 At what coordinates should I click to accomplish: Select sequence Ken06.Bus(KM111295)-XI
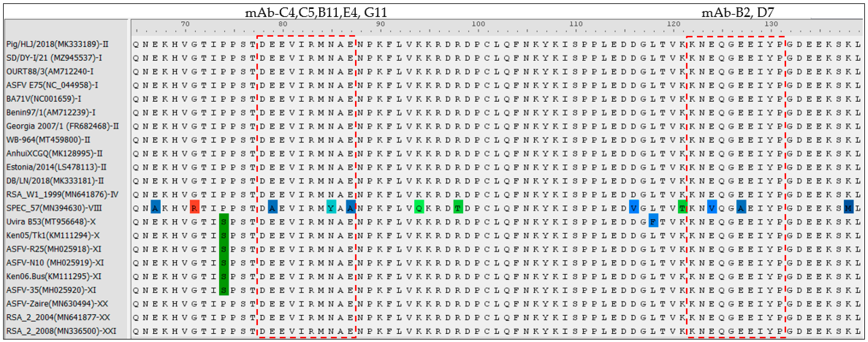click(54, 276)
